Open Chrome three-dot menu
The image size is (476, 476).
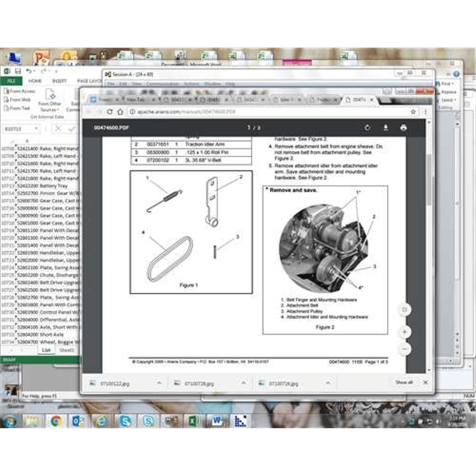pos(424,112)
